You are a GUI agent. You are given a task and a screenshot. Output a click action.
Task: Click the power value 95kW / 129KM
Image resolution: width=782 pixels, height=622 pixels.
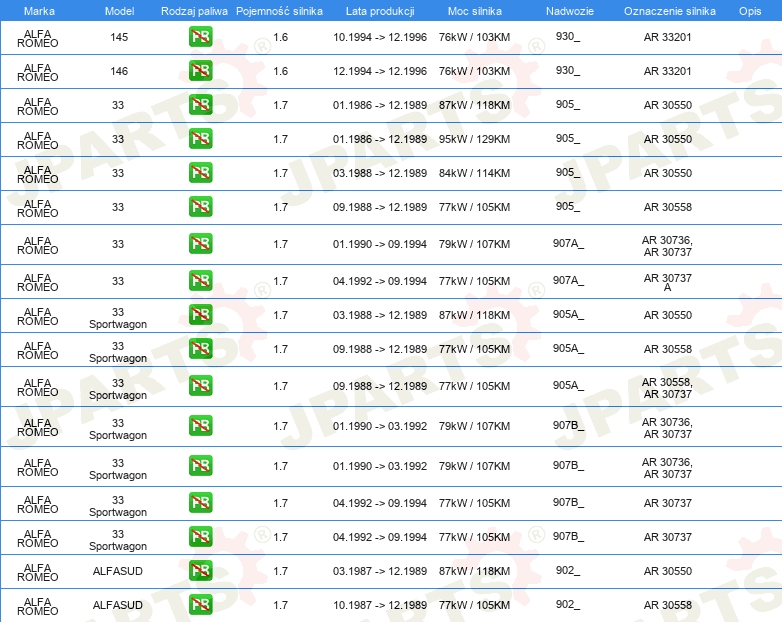pyautogui.click(x=474, y=139)
